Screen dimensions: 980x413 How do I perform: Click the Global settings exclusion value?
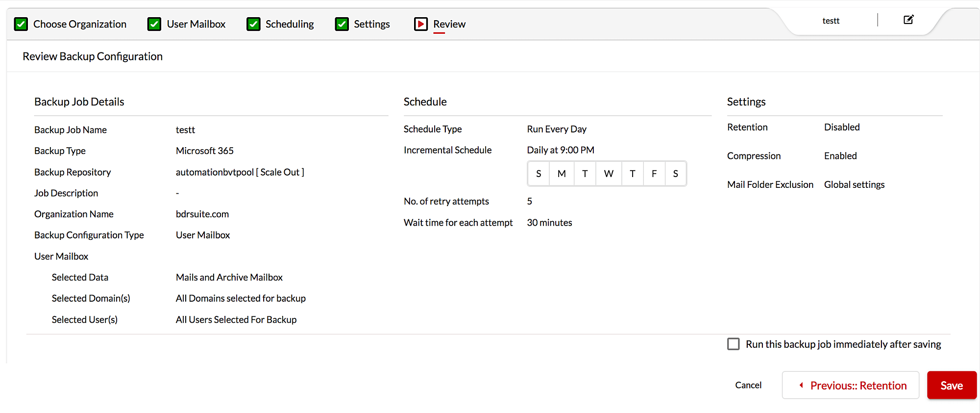pos(854,184)
